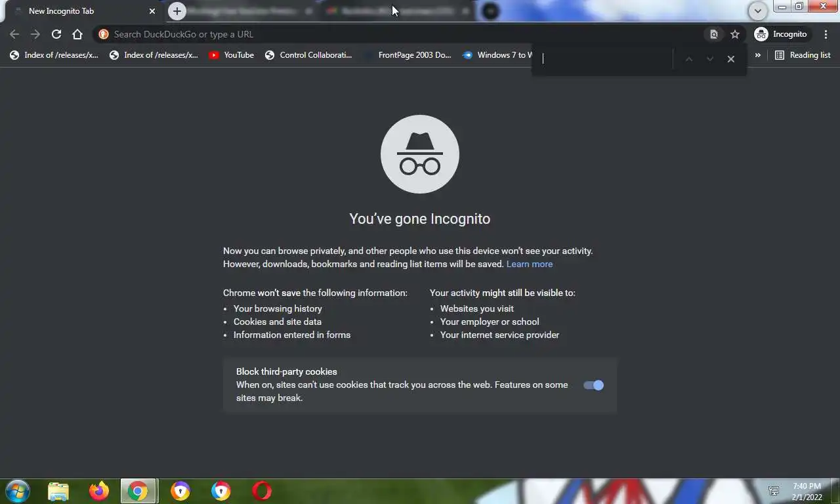Reload the current page
Screen dimensions: 840x504
(56, 34)
